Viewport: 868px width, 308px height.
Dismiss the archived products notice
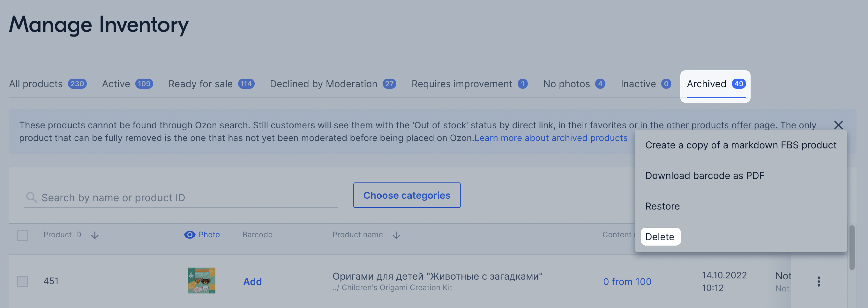[x=839, y=125]
